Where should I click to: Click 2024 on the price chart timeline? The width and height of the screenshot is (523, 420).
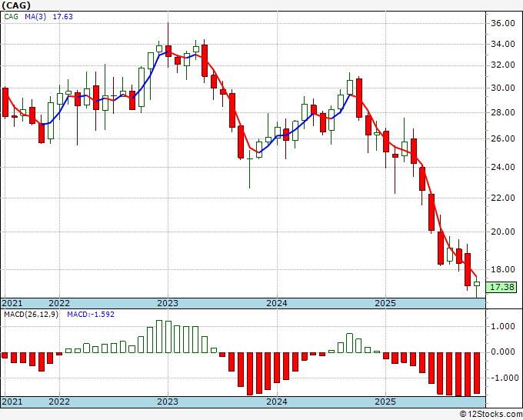(277, 303)
